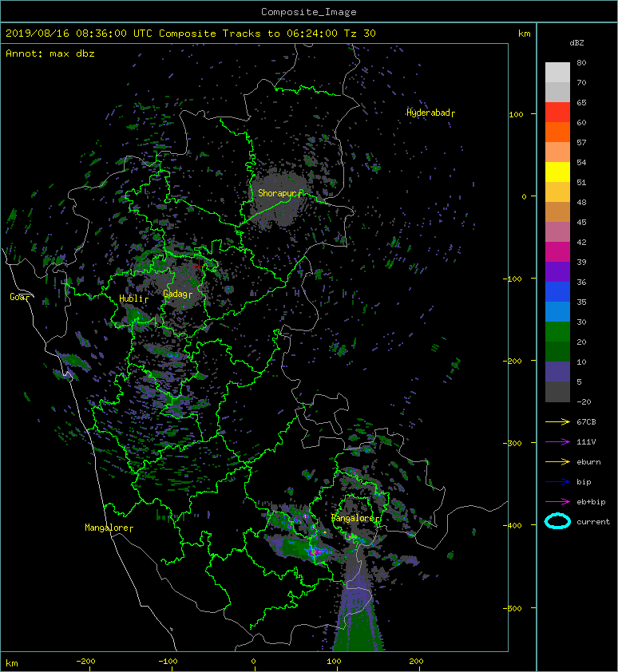Viewport: 618px width, 672px height.
Task: Click the red cross marker near Gadag
Action: 199,266
